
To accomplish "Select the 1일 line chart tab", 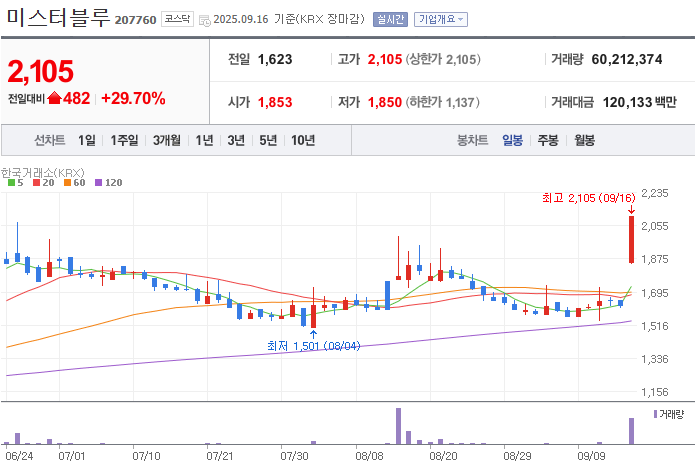I will tap(87, 140).
